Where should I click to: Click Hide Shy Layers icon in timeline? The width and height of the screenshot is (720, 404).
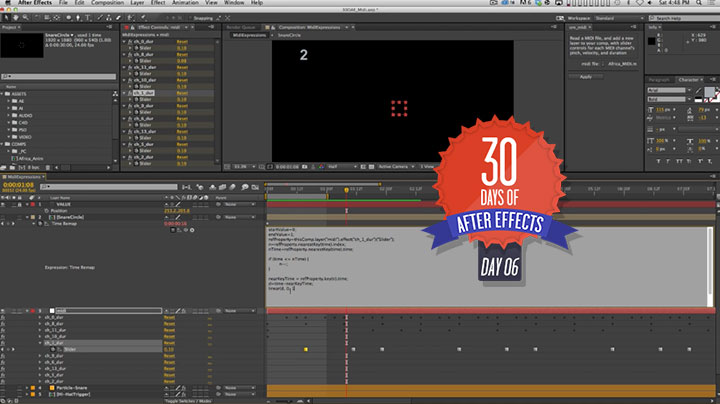[x=213, y=187]
